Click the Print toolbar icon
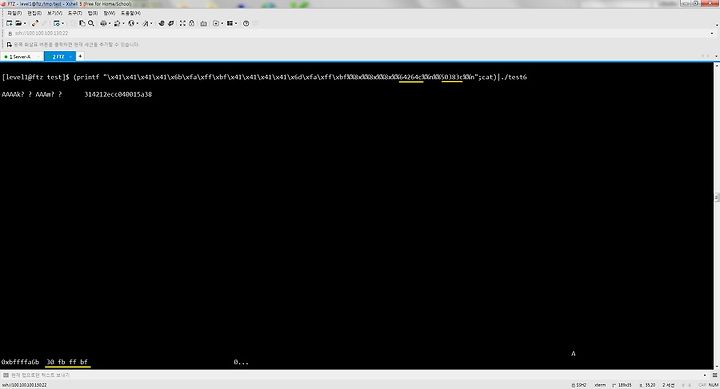 (x=103, y=23)
